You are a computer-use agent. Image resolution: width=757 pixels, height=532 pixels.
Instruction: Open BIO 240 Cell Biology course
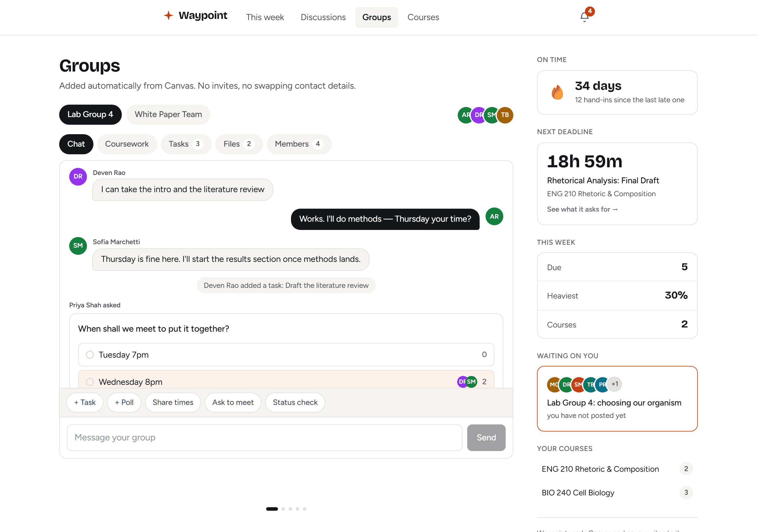click(x=617, y=493)
